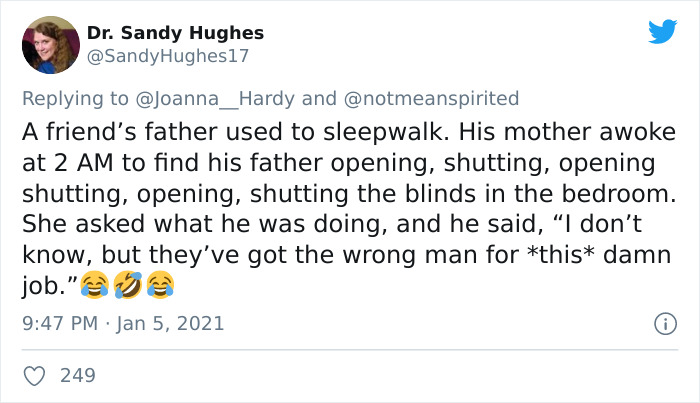This screenshot has width=700, height=403.
Task: Open the @Joanna__Hardy mention
Action: (215, 99)
